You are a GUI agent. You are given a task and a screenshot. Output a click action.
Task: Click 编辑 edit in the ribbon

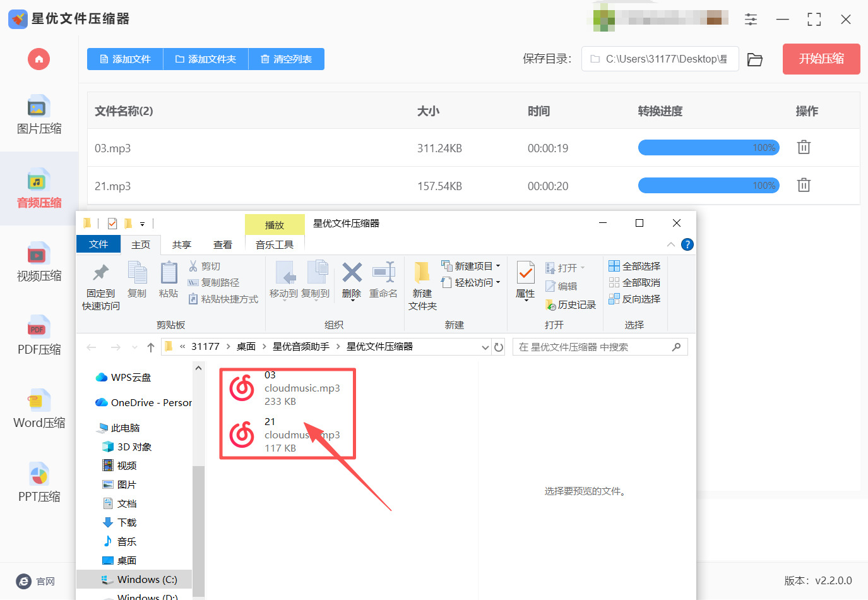coord(561,287)
